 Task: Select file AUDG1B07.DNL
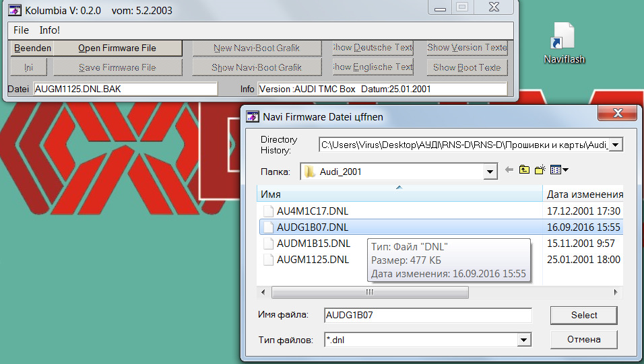click(313, 227)
